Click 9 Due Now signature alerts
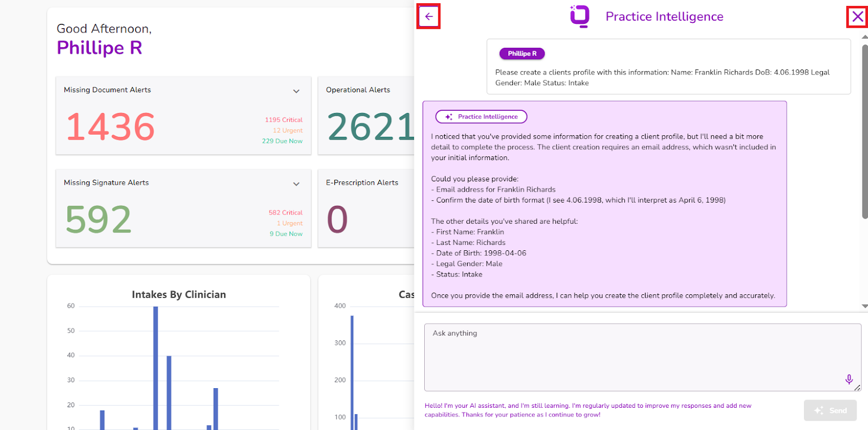This screenshot has width=868, height=430. pyautogui.click(x=286, y=234)
